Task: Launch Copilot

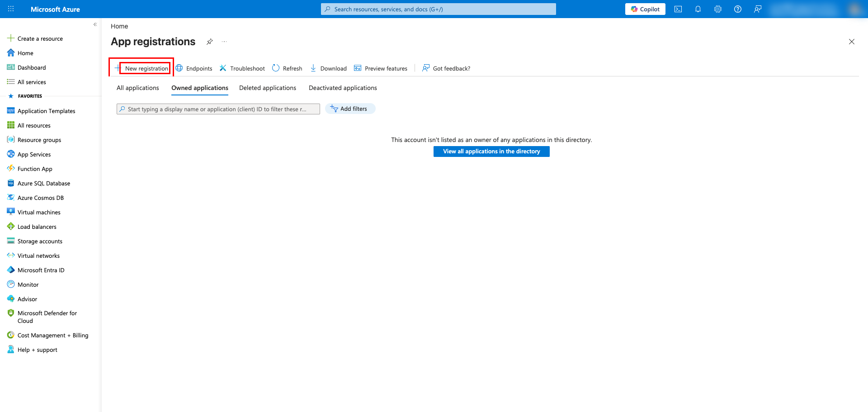Action: [645, 9]
